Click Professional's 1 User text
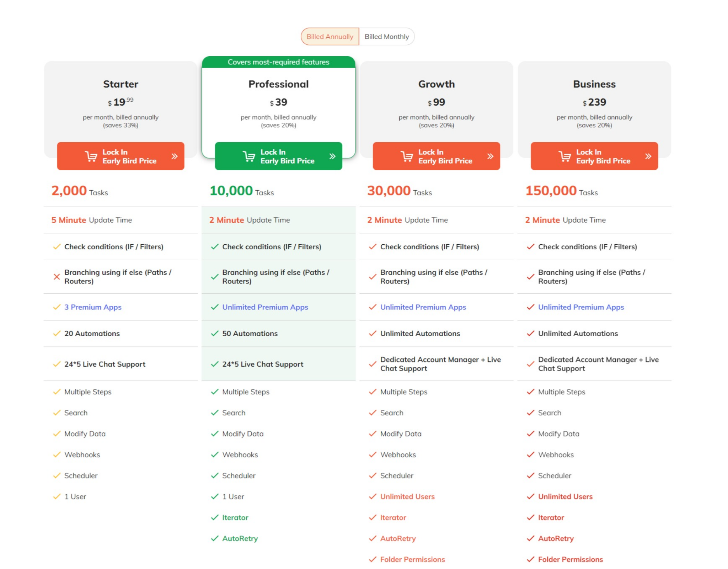Screen dimensions: 728x569 coord(233,496)
